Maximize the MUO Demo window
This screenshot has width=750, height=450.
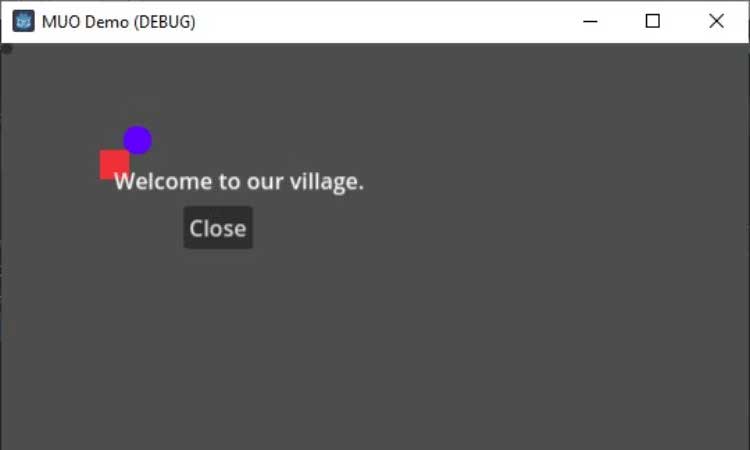click(653, 22)
